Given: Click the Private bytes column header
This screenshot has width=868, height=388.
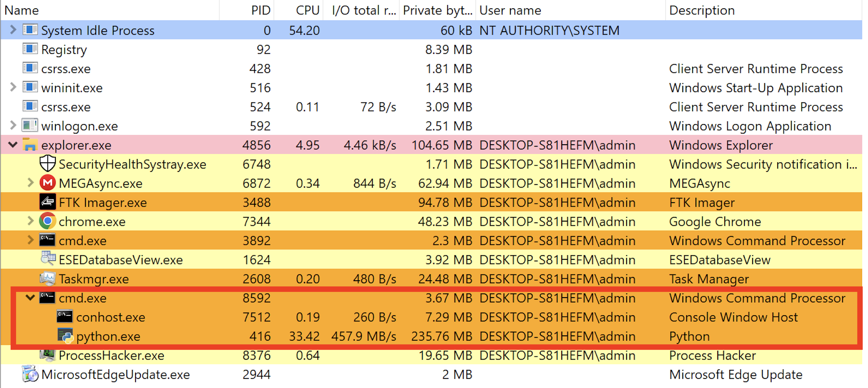Looking at the screenshot, I should [x=437, y=10].
